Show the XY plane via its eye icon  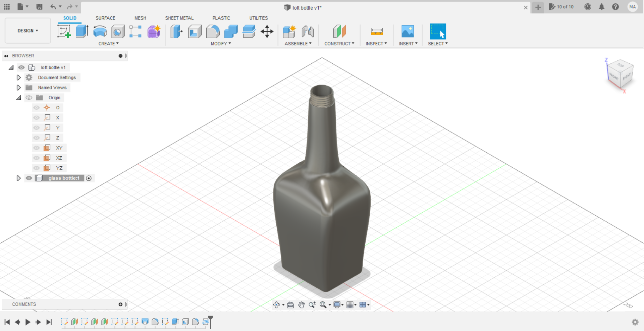[x=37, y=148]
